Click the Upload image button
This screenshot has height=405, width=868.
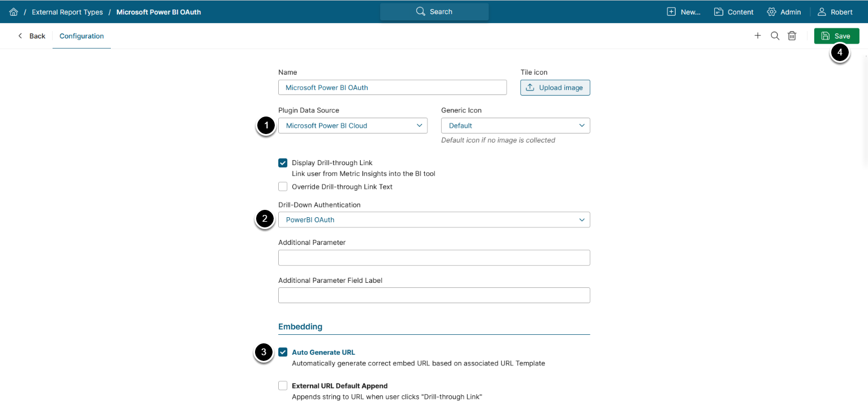555,88
